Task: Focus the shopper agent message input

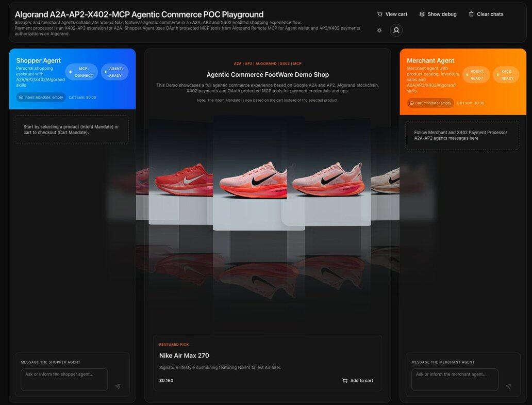Action: pos(64,379)
